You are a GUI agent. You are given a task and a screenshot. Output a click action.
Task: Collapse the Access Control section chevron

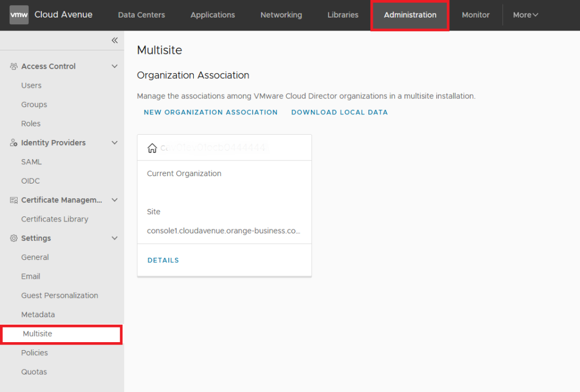coord(114,66)
